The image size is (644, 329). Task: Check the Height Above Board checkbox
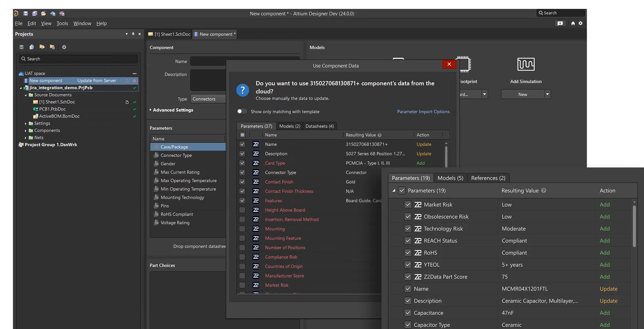click(x=242, y=210)
